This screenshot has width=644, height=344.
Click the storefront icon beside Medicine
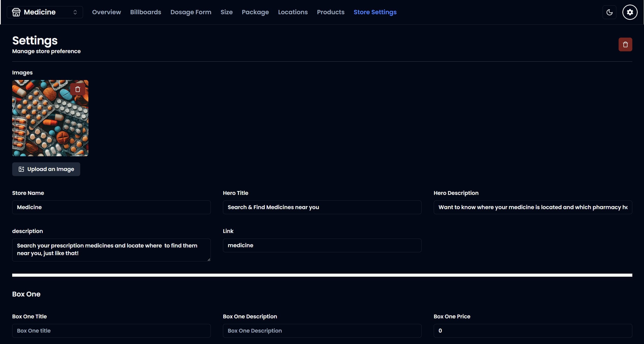tap(16, 12)
